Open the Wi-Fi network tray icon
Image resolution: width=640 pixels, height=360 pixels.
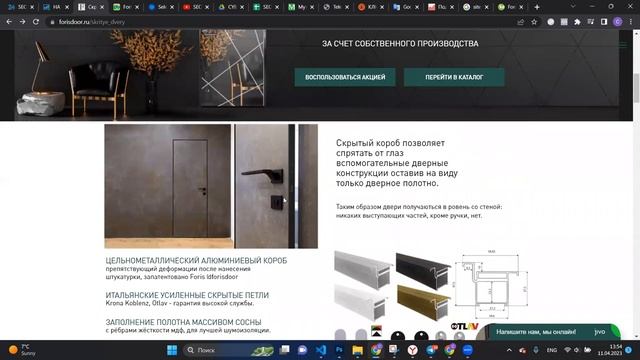click(567, 350)
